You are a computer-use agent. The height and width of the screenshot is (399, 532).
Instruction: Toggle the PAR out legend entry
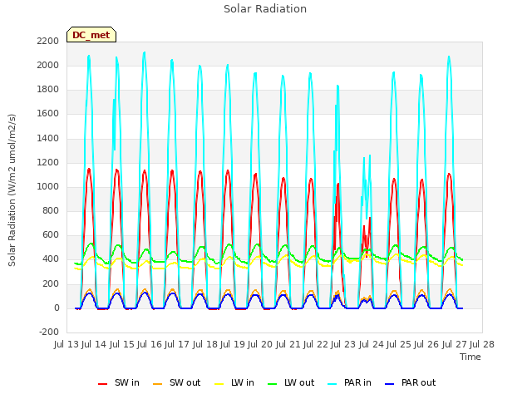[x=410, y=383]
